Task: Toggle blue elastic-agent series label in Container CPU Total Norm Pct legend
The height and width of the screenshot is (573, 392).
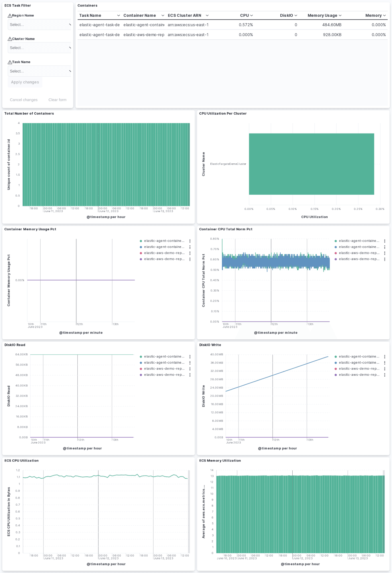Action: point(359,247)
